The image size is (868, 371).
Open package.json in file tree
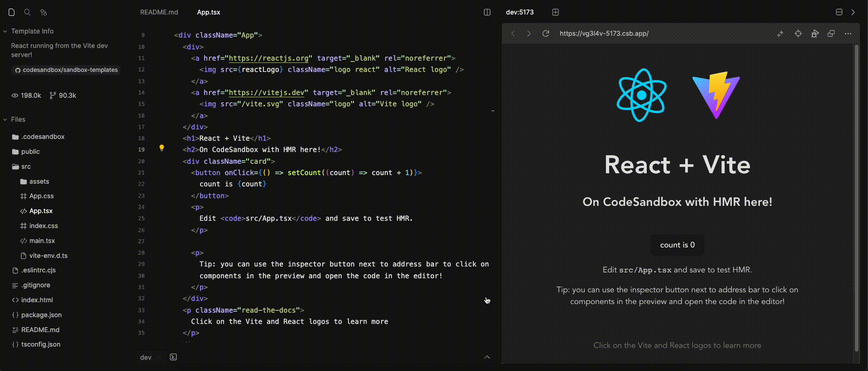tap(37, 315)
